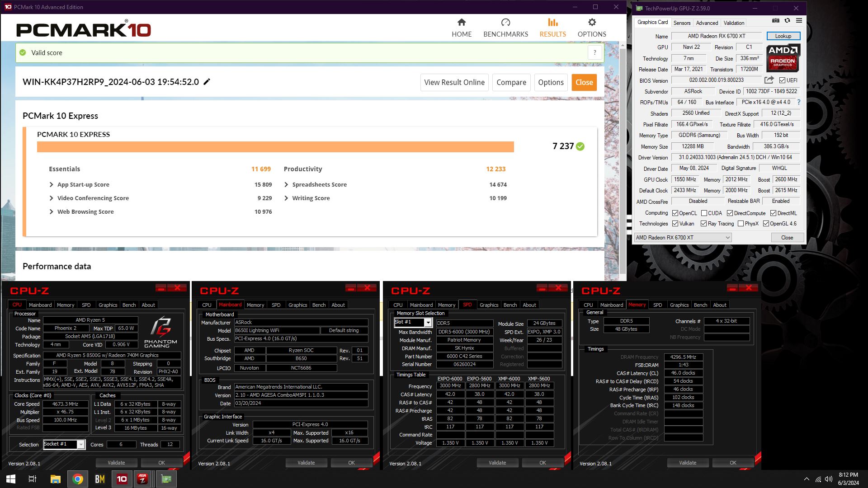Open clock and date in system tray
The height and width of the screenshot is (488, 868).
click(848, 479)
